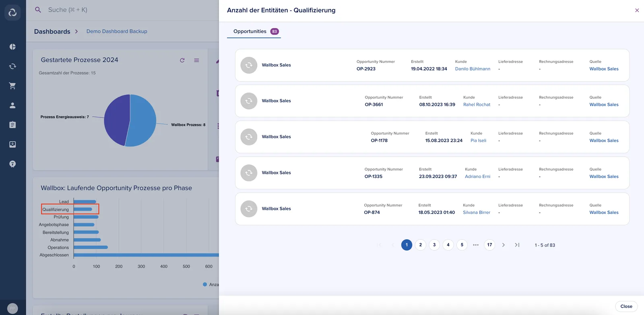Open the processes sync icon in sidebar

pos(12,66)
